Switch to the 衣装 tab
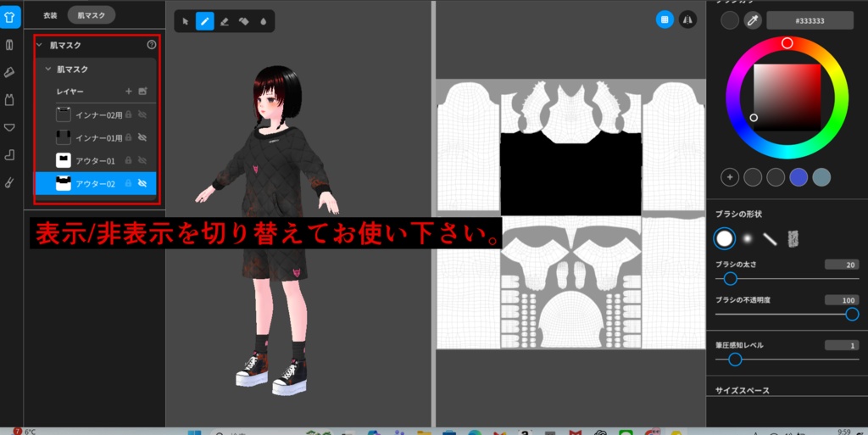Image resolution: width=868 pixels, height=435 pixels. pos(50,15)
